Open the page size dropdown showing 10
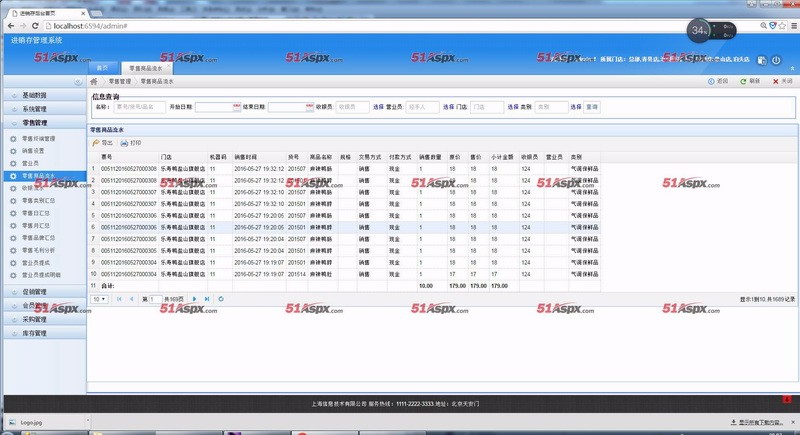 [99, 299]
